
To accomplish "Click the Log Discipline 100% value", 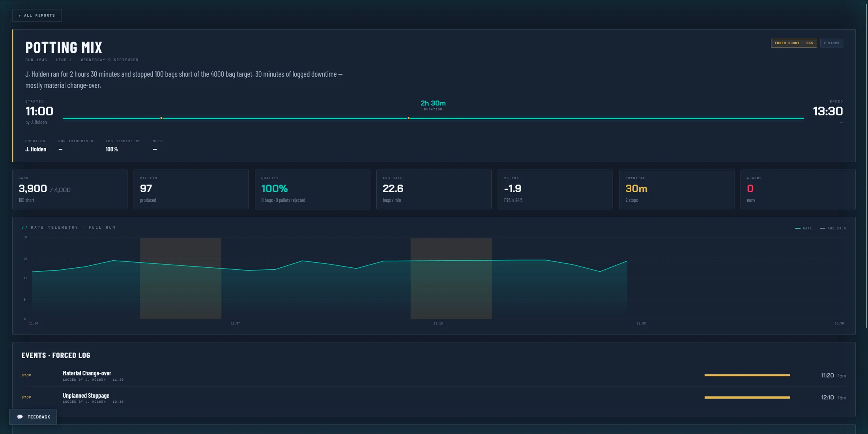I will pos(112,149).
